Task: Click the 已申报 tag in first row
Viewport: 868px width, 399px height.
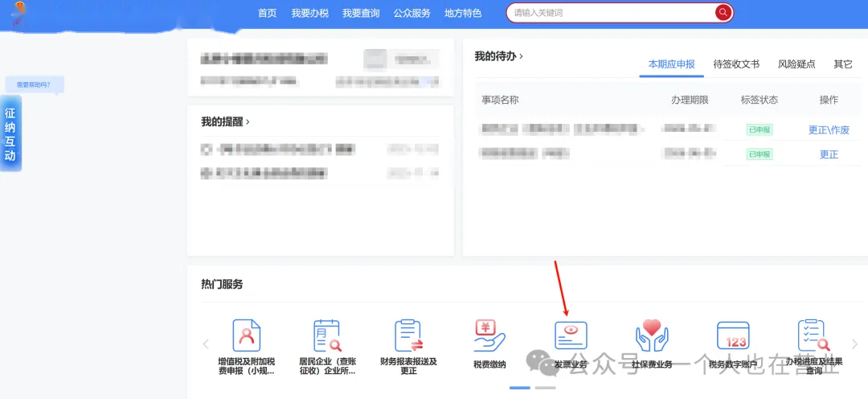Action: click(x=759, y=130)
